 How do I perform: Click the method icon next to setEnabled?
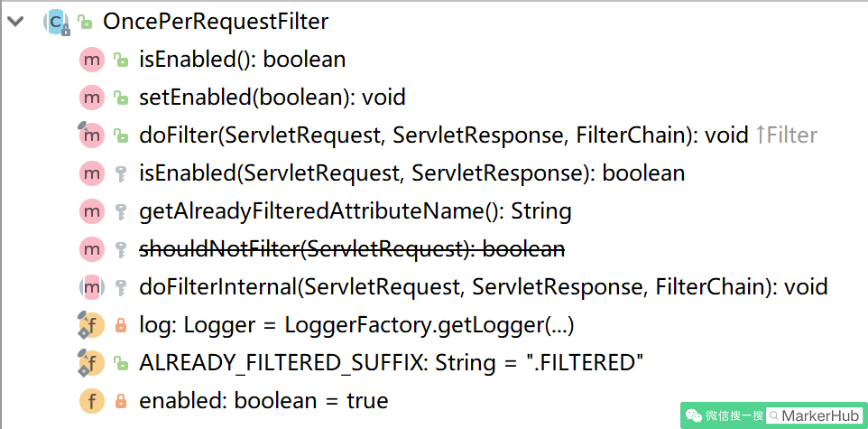[91, 98]
